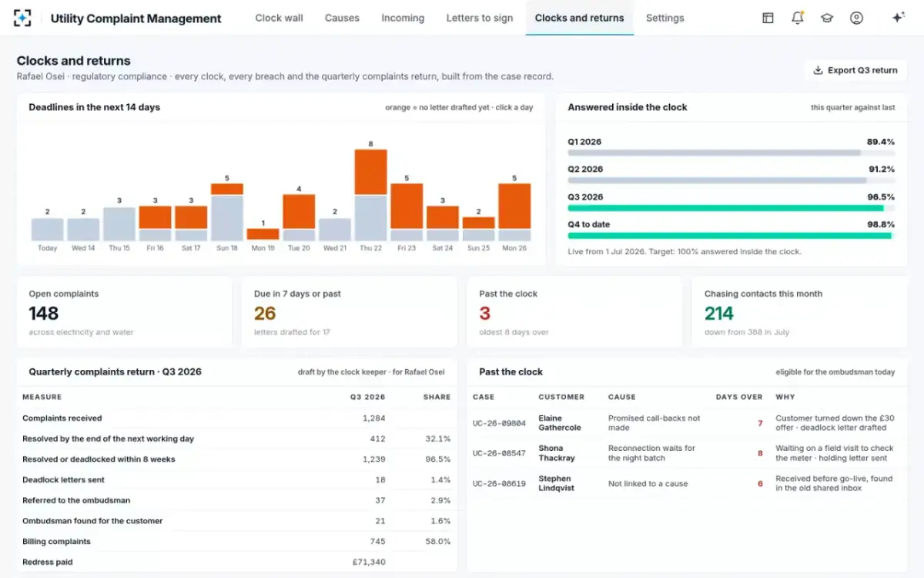Click the Q1 2026 progress bar

point(731,153)
